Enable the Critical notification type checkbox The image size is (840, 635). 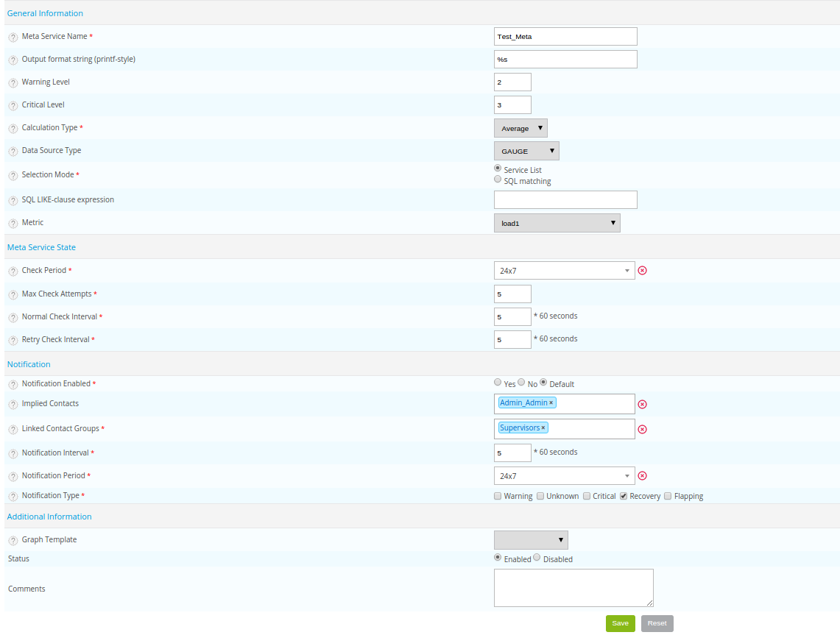pos(587,496)
